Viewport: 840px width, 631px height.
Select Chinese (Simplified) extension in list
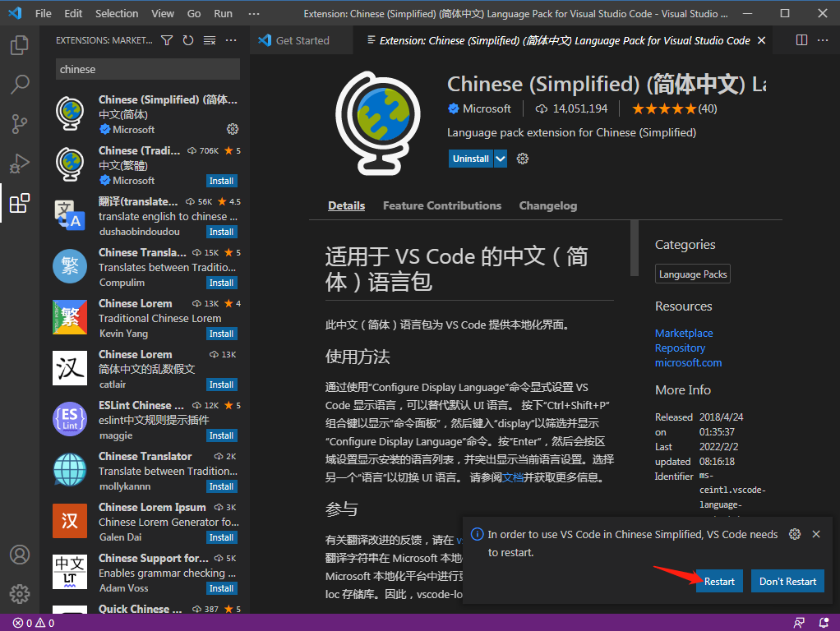pos(145,114)
